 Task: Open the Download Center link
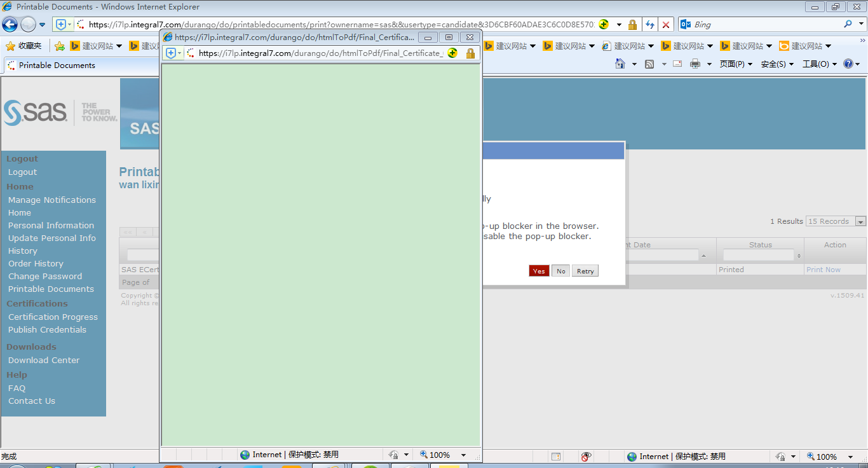pos(44,360)
